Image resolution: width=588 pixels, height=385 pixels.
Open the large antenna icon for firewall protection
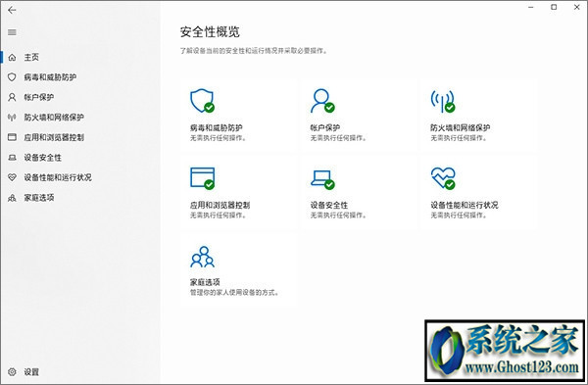tap(443, 101)
